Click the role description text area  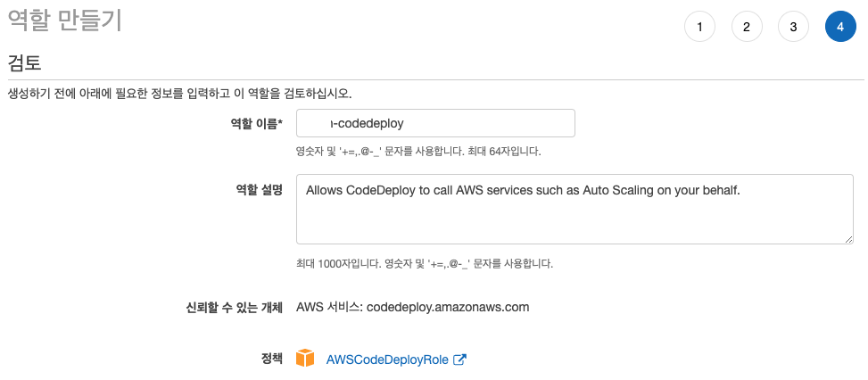click(x=575, y=209)
